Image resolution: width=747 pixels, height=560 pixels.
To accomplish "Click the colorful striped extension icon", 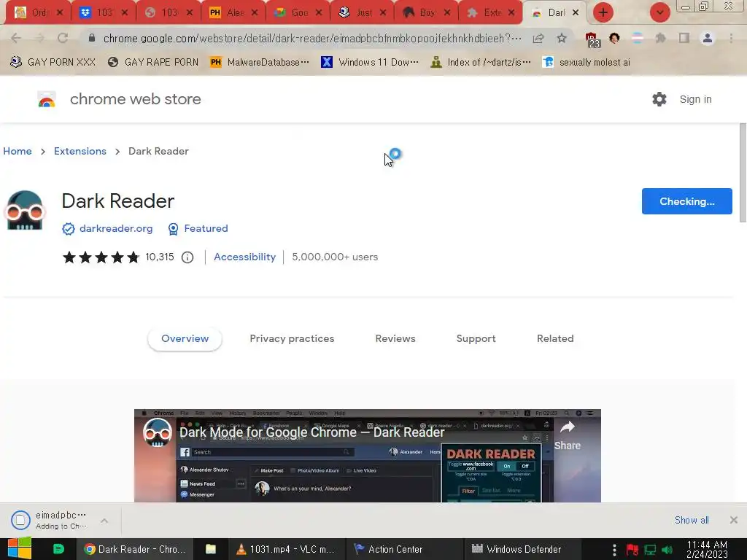I will pyautogui.click(x=637, y=38).
